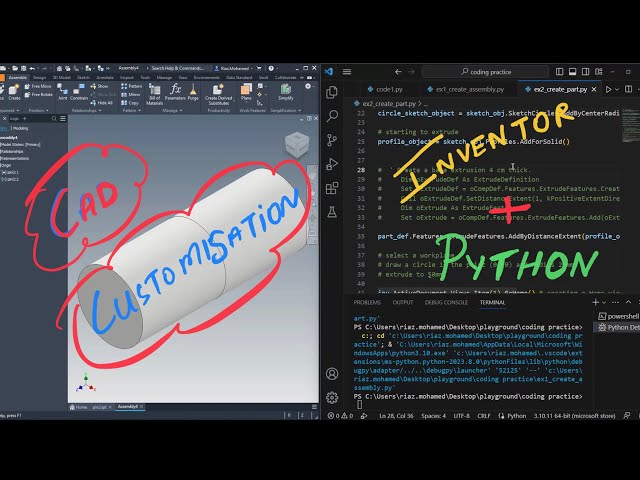The width and height of the screenshot is (640, 480).
Task: Click Inventor Mirror tool
Action: [x=131, y=94]
